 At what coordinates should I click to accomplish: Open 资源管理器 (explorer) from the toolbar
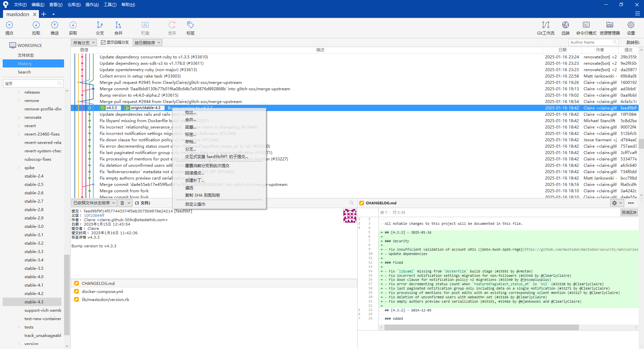(610, 28)
